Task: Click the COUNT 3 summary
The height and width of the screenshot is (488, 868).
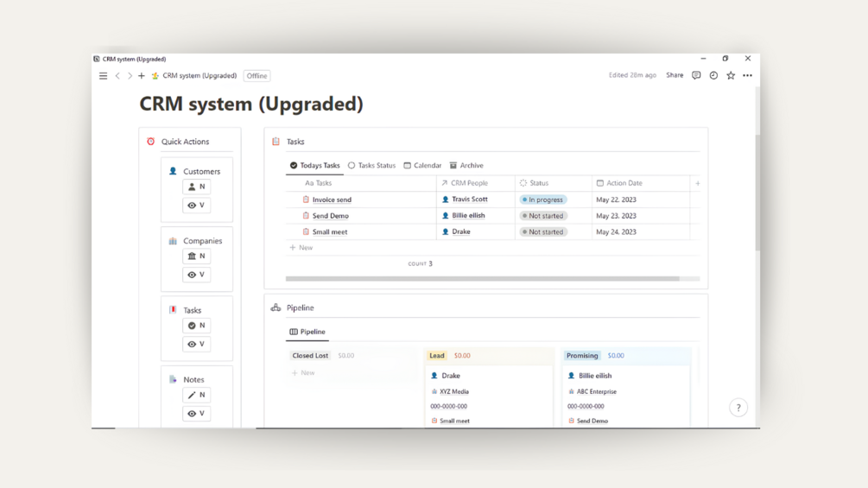Action: coord(420,264)
